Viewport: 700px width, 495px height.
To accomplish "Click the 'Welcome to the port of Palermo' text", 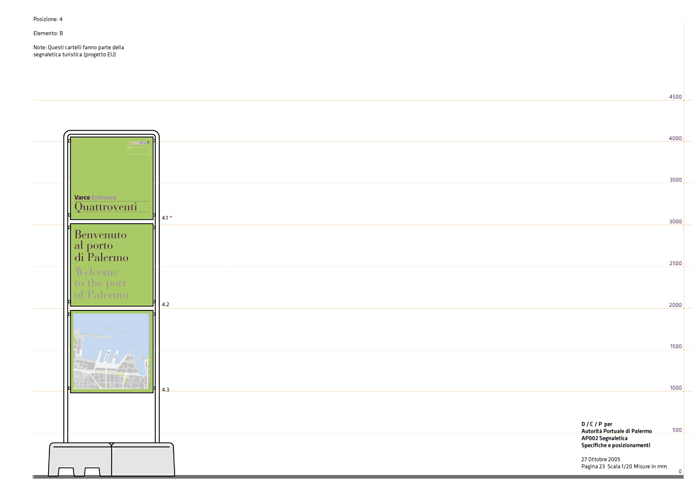I will coord(101,283).
